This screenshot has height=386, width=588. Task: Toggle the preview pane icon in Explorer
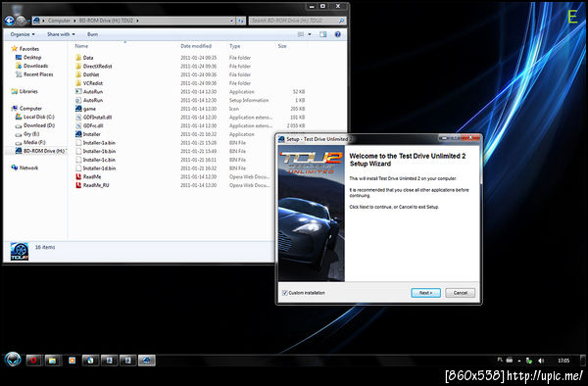point(322,34)
